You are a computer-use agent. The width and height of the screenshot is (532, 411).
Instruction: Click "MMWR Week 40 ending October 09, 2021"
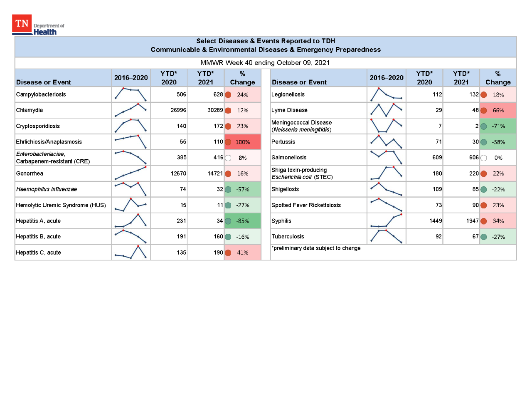click(x=265, y=63)
